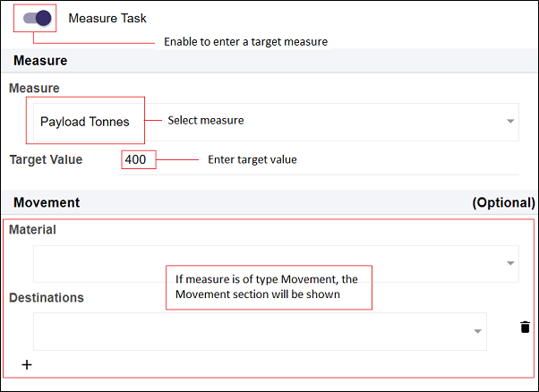Add a destination with plus icon
539x392 pixels.
(27, 364)
